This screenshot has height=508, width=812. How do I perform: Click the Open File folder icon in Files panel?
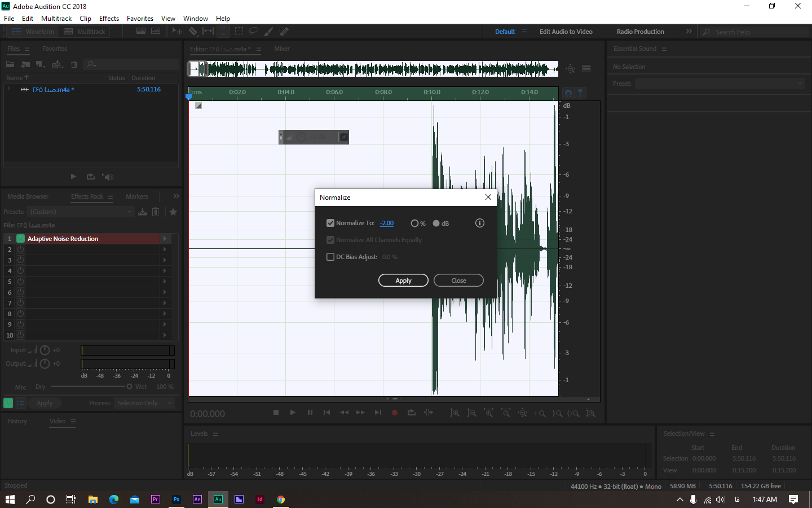click(x=10, y=64)
